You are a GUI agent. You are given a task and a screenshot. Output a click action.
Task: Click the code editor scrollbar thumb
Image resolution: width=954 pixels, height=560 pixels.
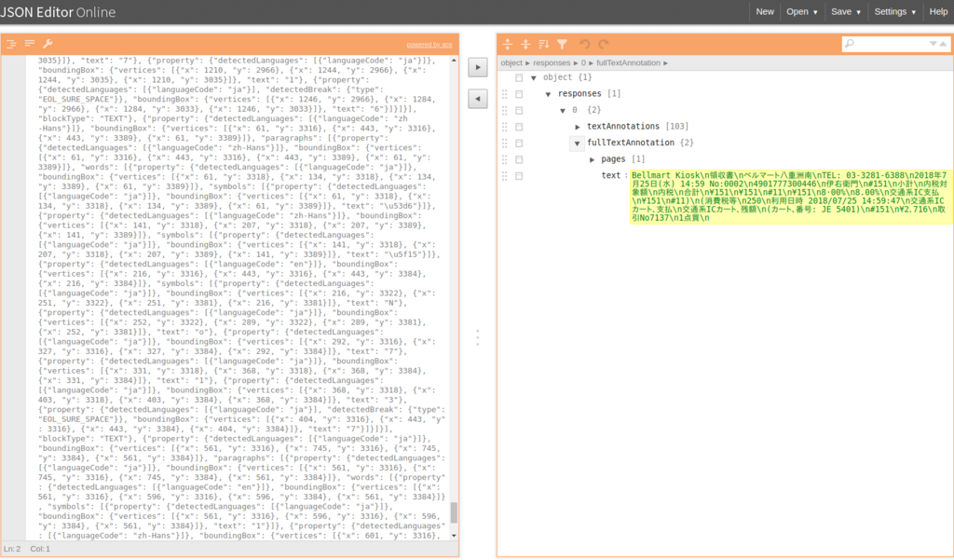(x=454, y=512)
